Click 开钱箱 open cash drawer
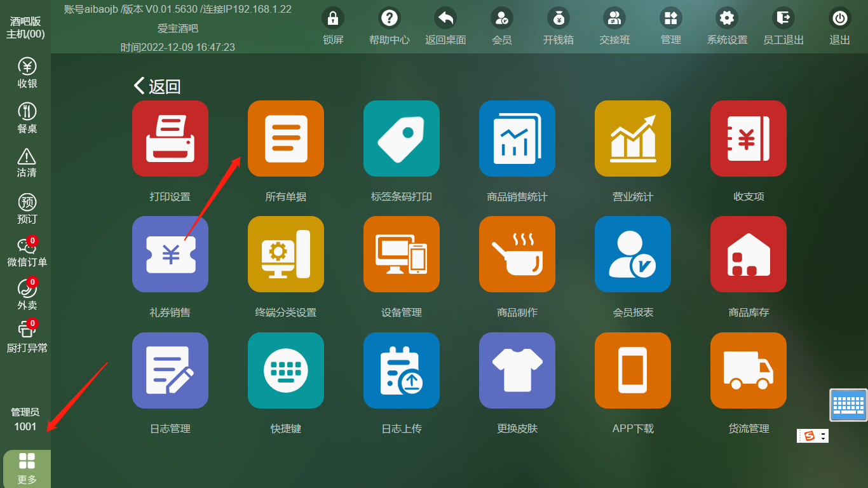This screenshot has height=488, width=868. (559, 27)
